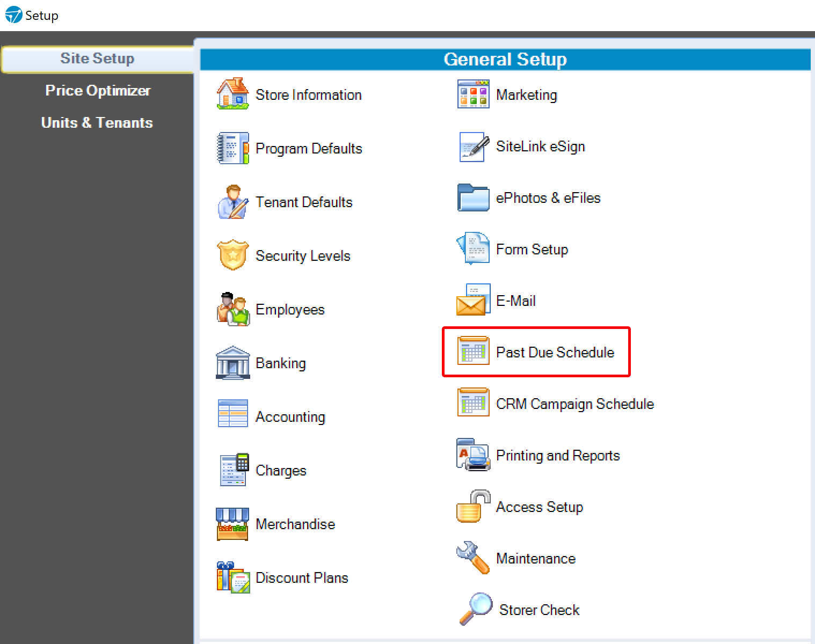Open the Store Information link

pyautogui.click(x=309, y=95)
